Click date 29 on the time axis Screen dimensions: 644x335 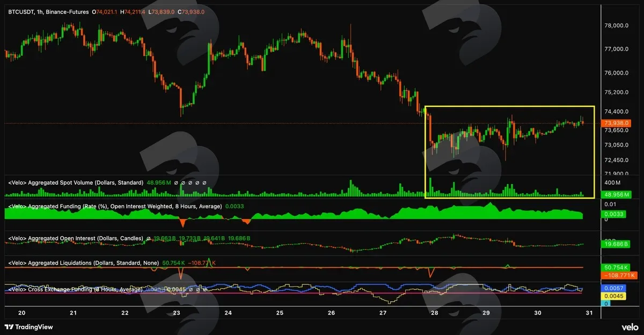[x=486, y=312]
